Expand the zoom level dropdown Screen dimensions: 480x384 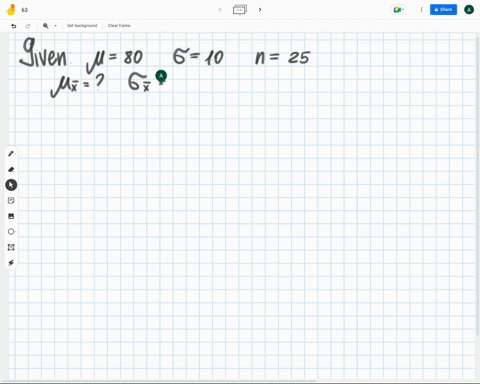[x=56, y=26]
